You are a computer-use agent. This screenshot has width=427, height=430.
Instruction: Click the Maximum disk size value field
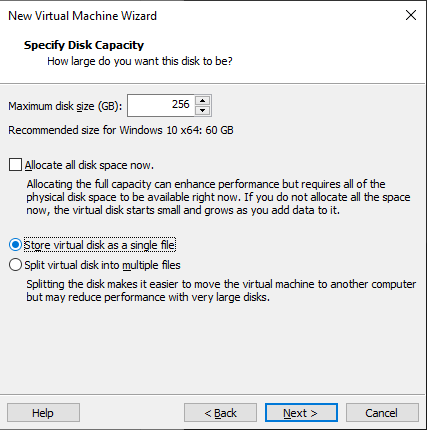161,106
